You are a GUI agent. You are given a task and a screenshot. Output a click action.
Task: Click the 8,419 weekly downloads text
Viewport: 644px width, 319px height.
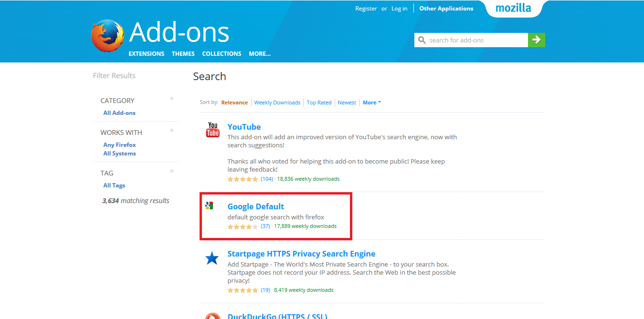pos(304,290)
